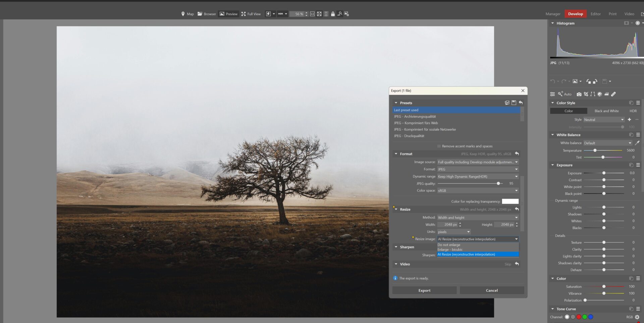Select JPEG - Archivierungsqualität preset
Viewport: 644px width, 323px height.
tap(456, 117)
